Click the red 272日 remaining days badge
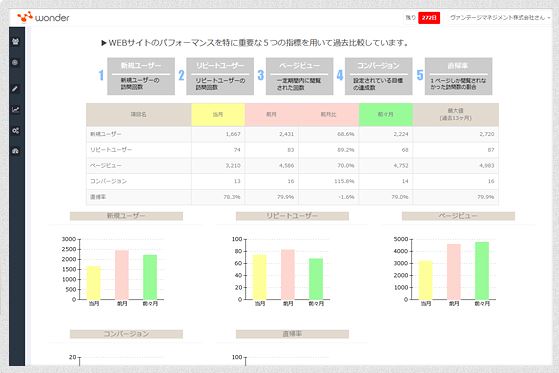Viewport: 559px width, 373px height. coord(429,17)
